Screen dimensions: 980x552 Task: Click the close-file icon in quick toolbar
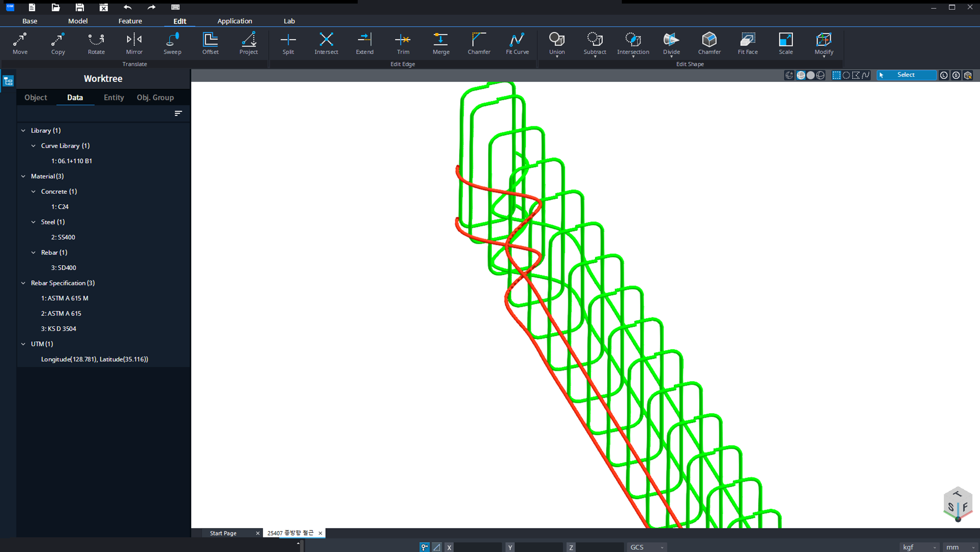pyautogui.click(x=103, y=7)
